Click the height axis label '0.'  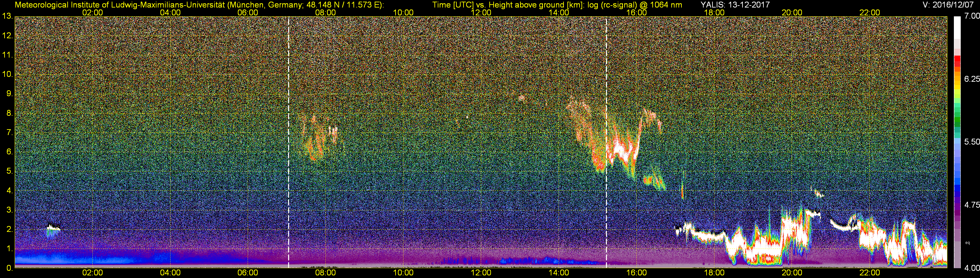coord(9,268)
